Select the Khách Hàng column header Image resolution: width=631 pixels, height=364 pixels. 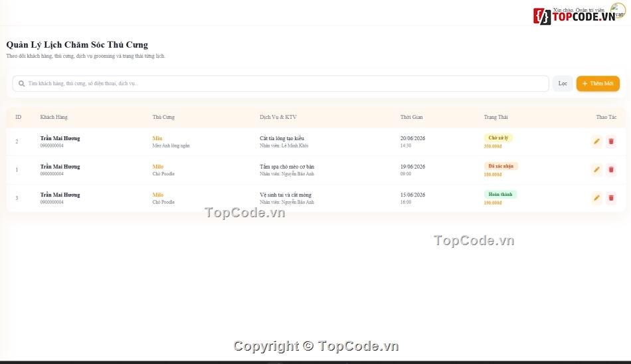54,117
